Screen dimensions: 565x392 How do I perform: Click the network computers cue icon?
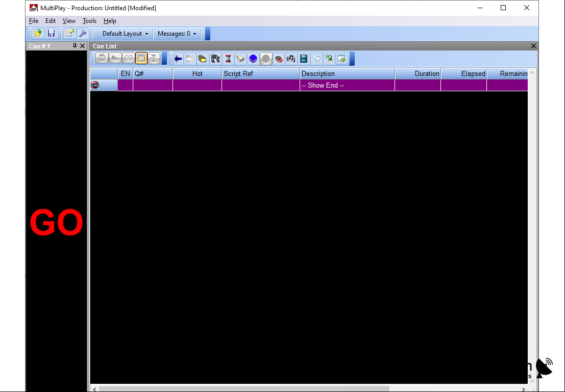[329, 58]
